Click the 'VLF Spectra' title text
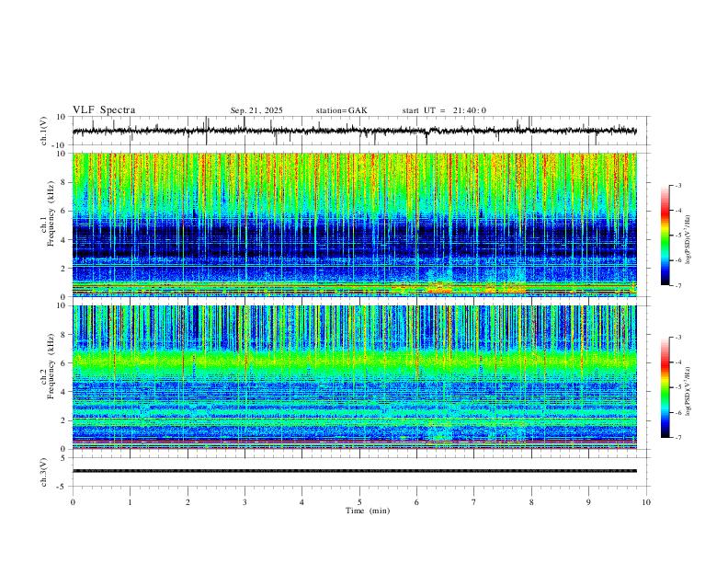728x563 pixels. (104, 110)
